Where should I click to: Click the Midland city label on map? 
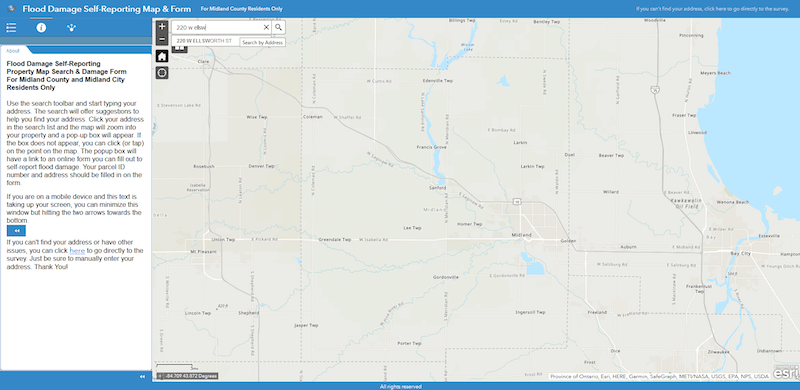pos(521,235)
